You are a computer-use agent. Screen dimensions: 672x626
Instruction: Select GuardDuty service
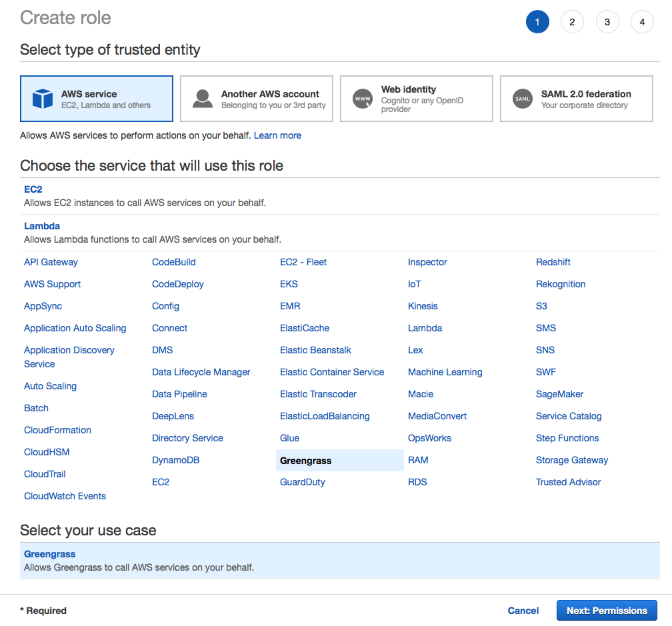click(x=303, y=482)
